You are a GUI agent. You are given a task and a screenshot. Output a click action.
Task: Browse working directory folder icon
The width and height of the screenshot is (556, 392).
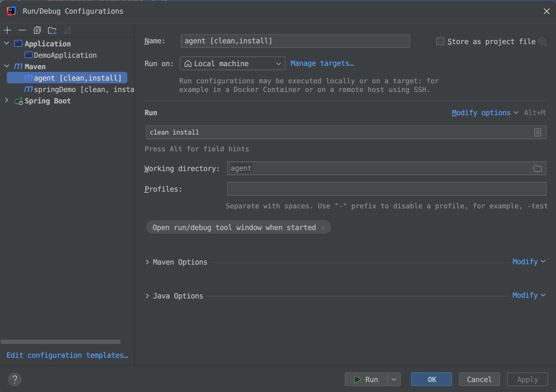tap(538, 168)
